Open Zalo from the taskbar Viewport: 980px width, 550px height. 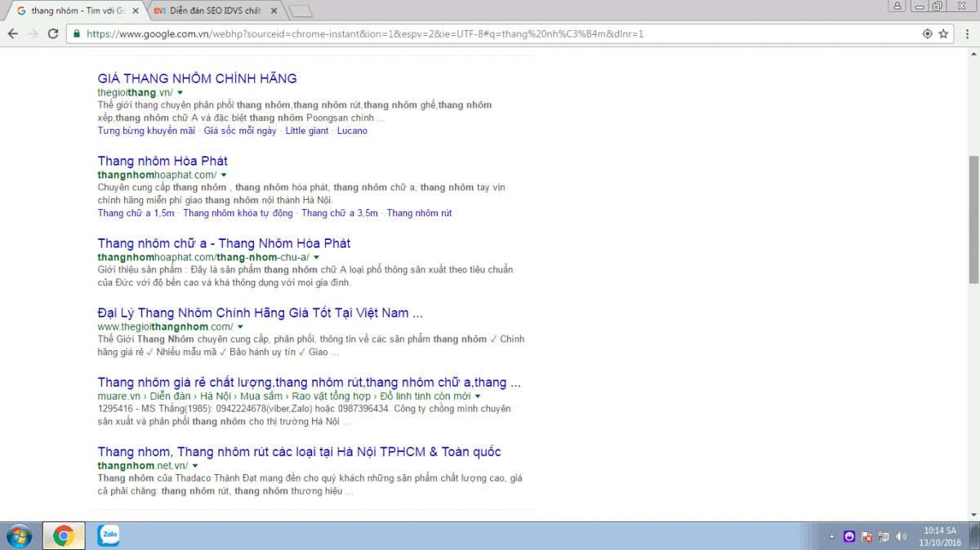pos(109,535)
